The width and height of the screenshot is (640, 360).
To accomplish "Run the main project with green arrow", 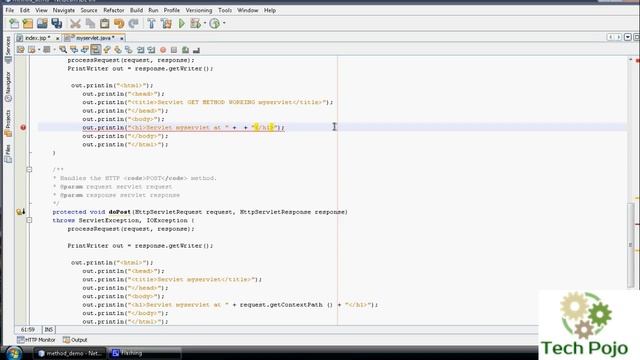I will [181, 23].
